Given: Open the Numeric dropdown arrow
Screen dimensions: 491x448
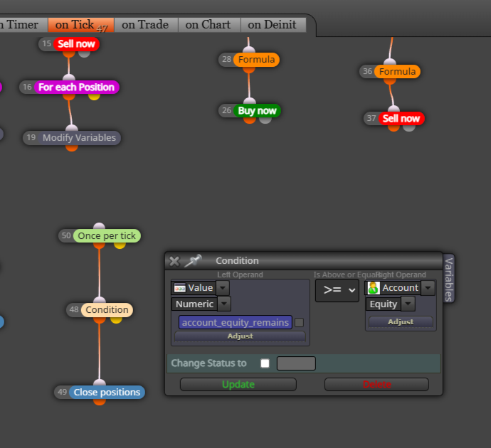Looking at the screenshot, I should (224, 304).
